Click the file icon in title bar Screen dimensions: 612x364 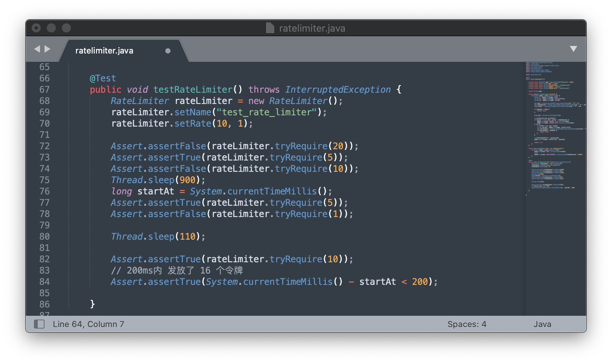click(x=270, y=28)
